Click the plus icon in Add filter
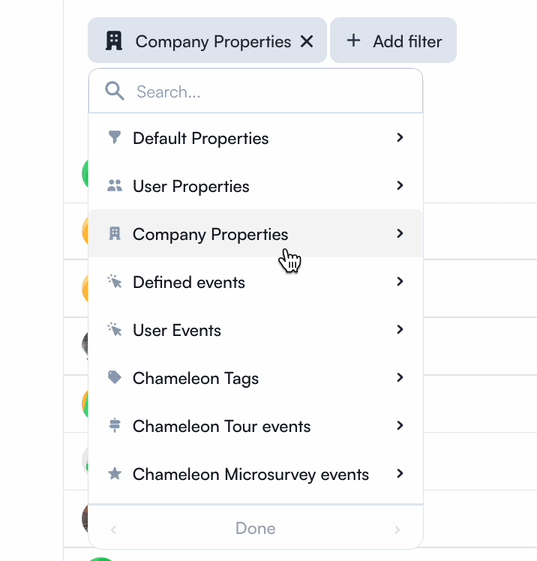 (353, 40)
